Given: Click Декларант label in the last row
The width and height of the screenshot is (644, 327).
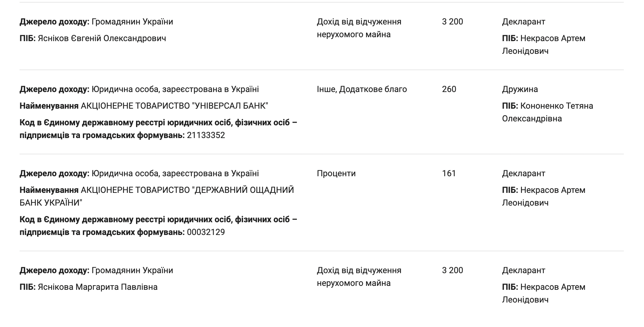Looking at the screenshot, I should [523, 271].
